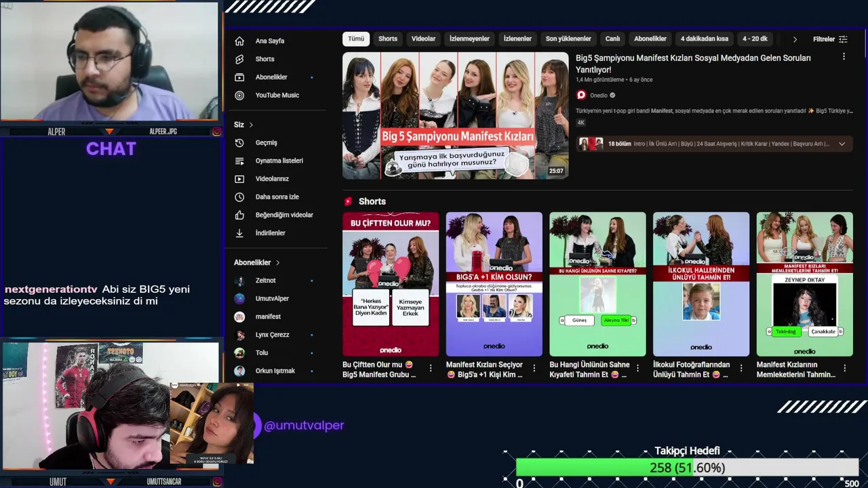The image size is (868, 488).
Task: Click the İndirilenler download icon
Action: [x=239, y=233]
